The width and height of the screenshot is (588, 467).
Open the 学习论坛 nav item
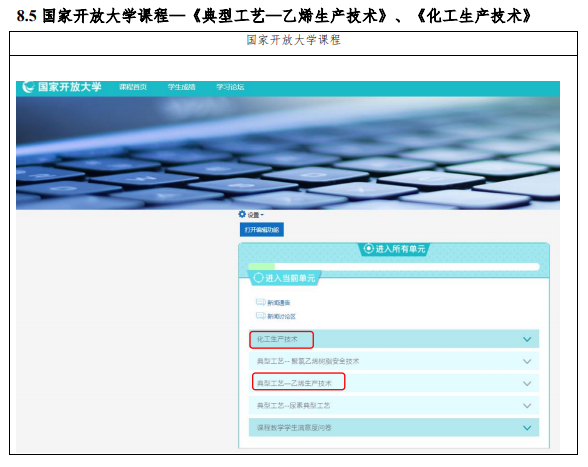pyautogui.click(x=230, y=87)
